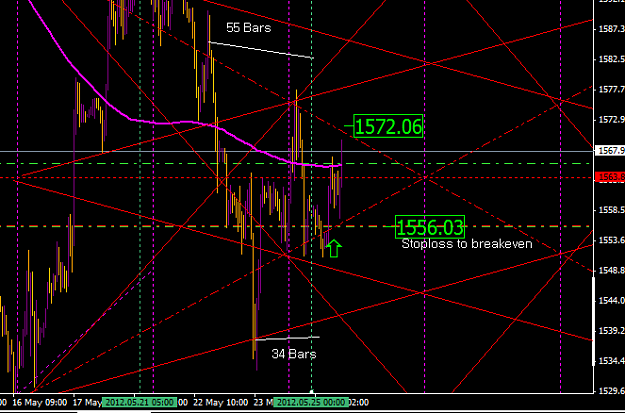Viewport: 625px width, 413px height.
Task: Click the 1548.8 price scale value
Action: point(611,270)
